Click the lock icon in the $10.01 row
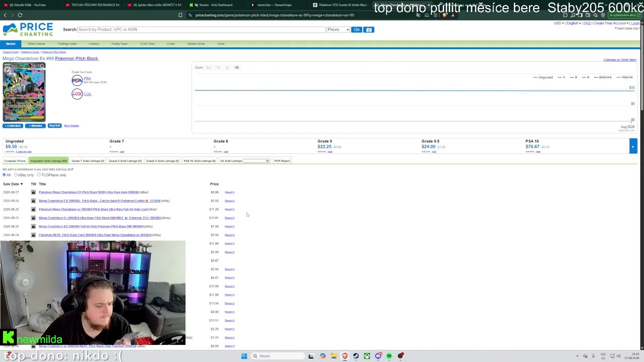Screen dimensions: 644x362 pos(33,218)
